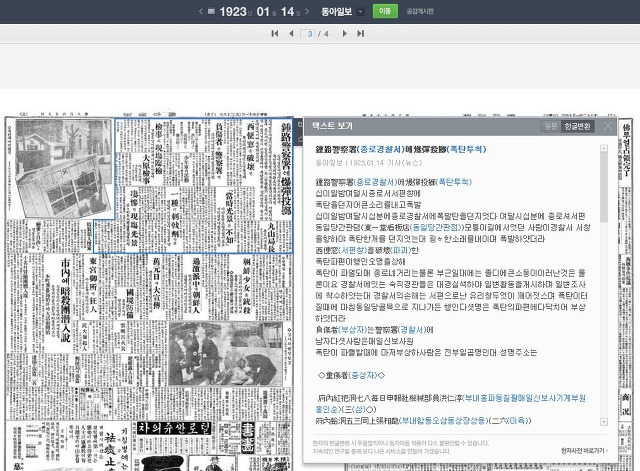Click the (파괴) annotation link
640x471 pixels.
tap(400, 250)
